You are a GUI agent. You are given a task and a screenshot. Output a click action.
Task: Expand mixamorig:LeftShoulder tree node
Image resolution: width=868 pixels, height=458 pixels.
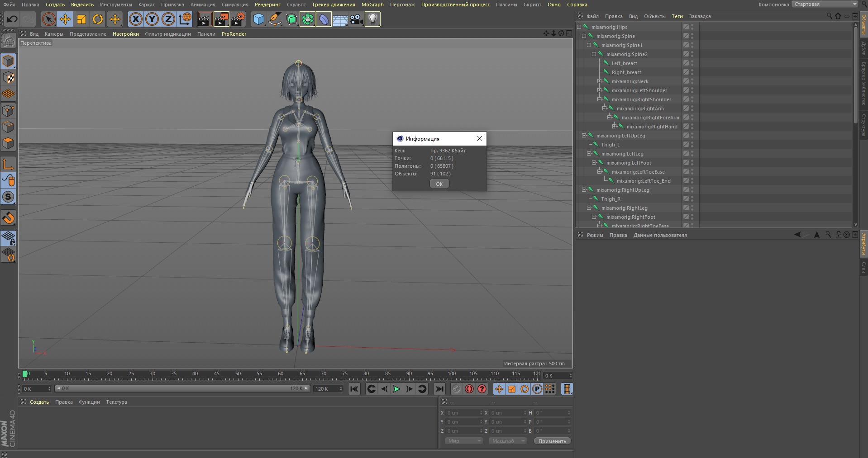pyautogui.click(x=599, y=90)
